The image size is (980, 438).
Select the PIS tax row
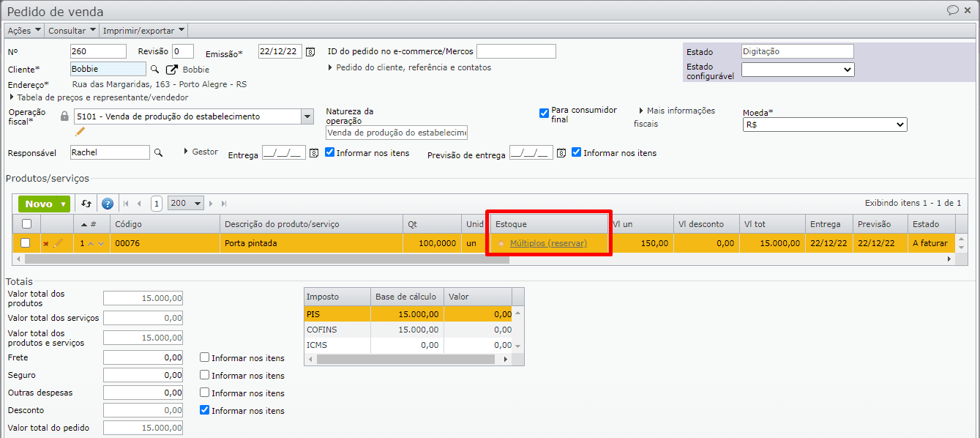point(408,313)
